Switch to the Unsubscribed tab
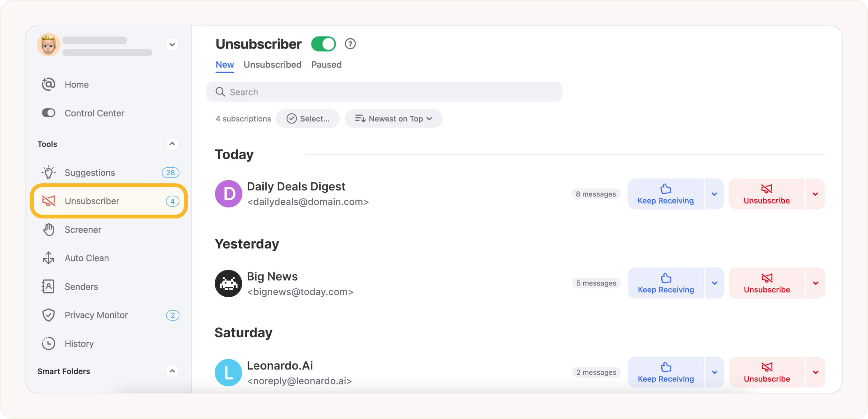 [272, 65]
